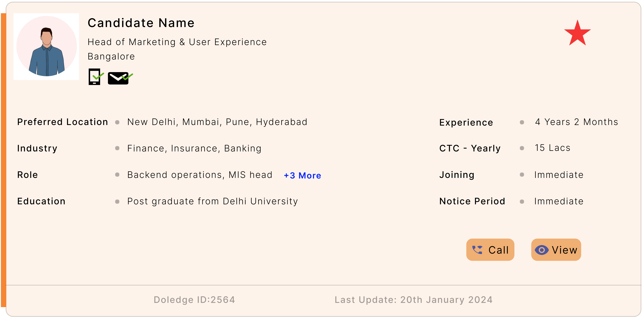
Task: Click the Preferred Location cities value
Action: click(x=217, y=122)
